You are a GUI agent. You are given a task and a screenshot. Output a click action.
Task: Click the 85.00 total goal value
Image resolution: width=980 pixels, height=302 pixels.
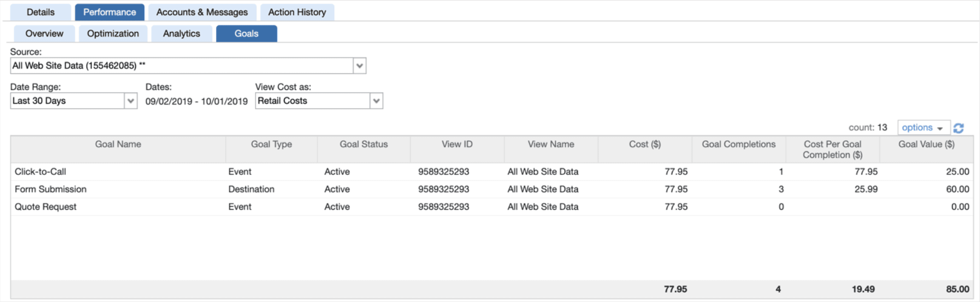pyautogui.click(x=958, y=289)
